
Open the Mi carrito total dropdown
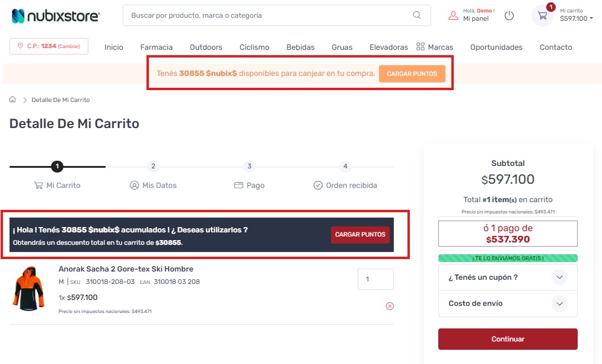click(x=576, y=18)
